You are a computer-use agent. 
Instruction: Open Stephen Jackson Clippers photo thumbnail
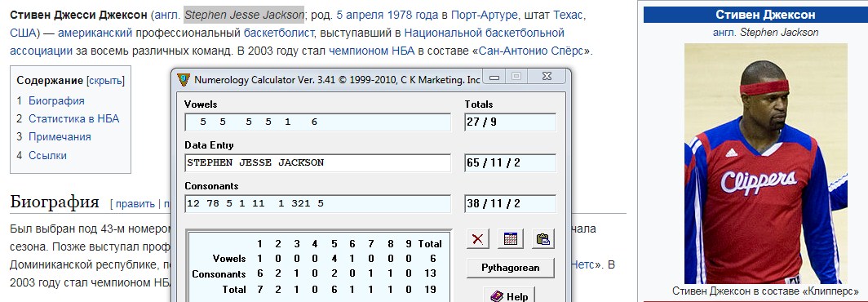pos(765,163)
